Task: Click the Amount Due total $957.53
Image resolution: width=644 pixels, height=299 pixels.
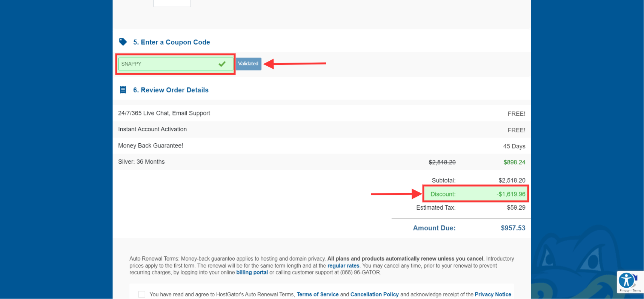Action: [x=513, y=228]
